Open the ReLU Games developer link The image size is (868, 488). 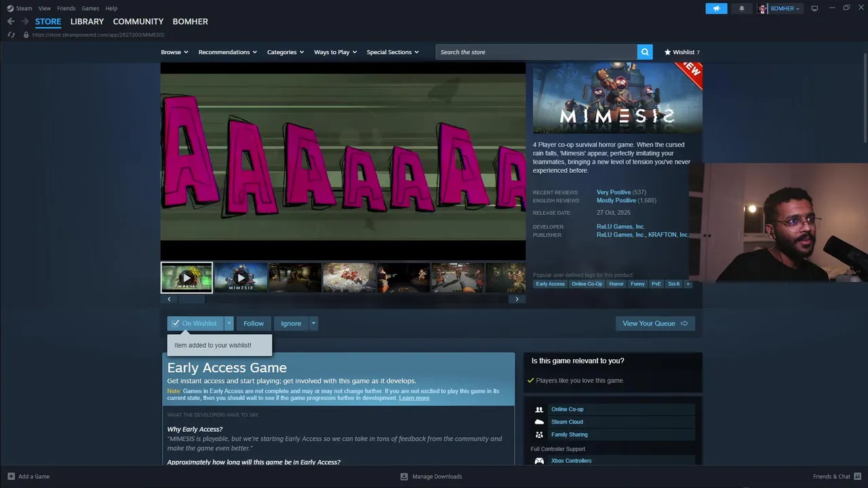point(620,226)
